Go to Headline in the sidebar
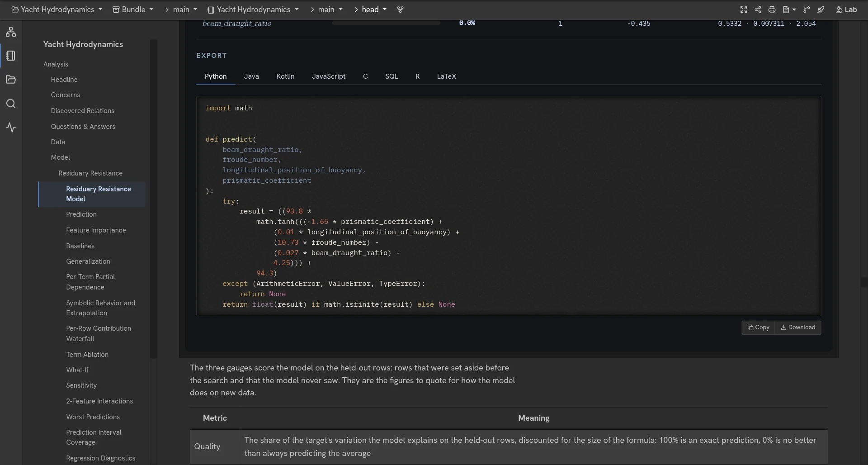The width and height of the screenshot is (868, 465). point(64,80)
